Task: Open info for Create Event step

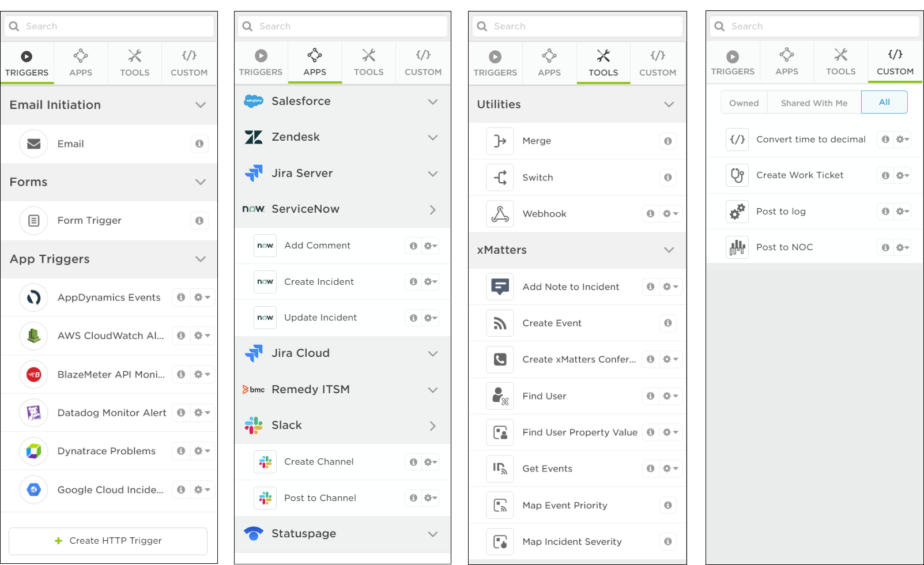Action: (x=667, y=323)
